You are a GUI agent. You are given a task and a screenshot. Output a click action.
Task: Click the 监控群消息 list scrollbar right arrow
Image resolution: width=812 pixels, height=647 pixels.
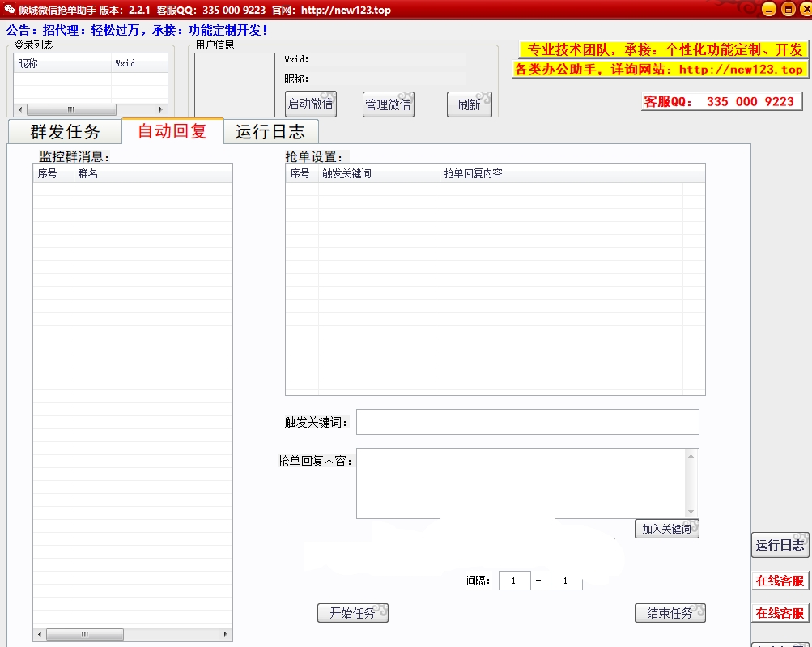click(225, 634)
